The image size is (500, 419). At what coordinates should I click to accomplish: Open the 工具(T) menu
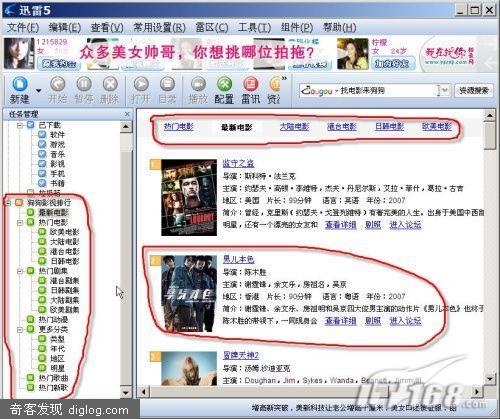coord(254,27)
